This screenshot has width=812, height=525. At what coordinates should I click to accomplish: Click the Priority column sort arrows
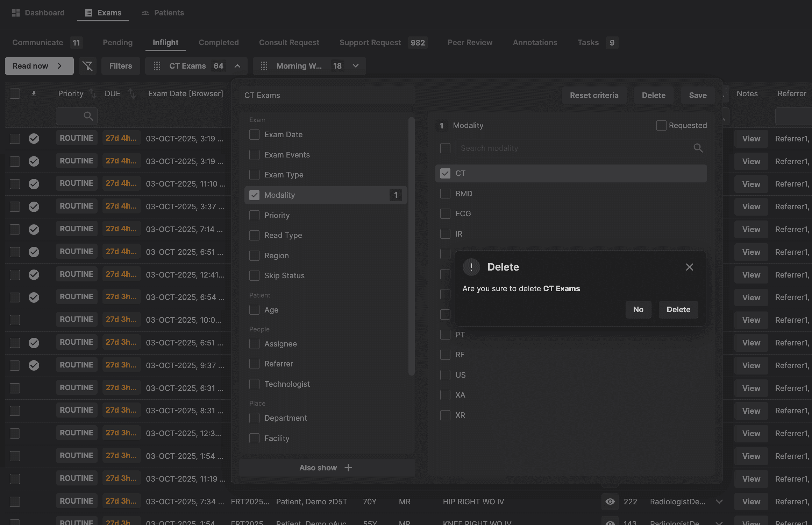click(92, 93)
